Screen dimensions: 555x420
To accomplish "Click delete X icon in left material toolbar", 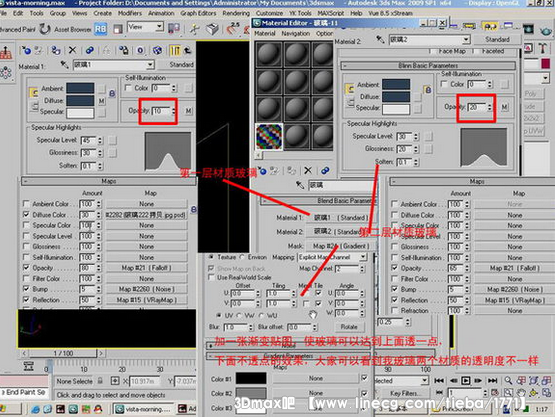I will pyautogui.click(x=73, y=50).
